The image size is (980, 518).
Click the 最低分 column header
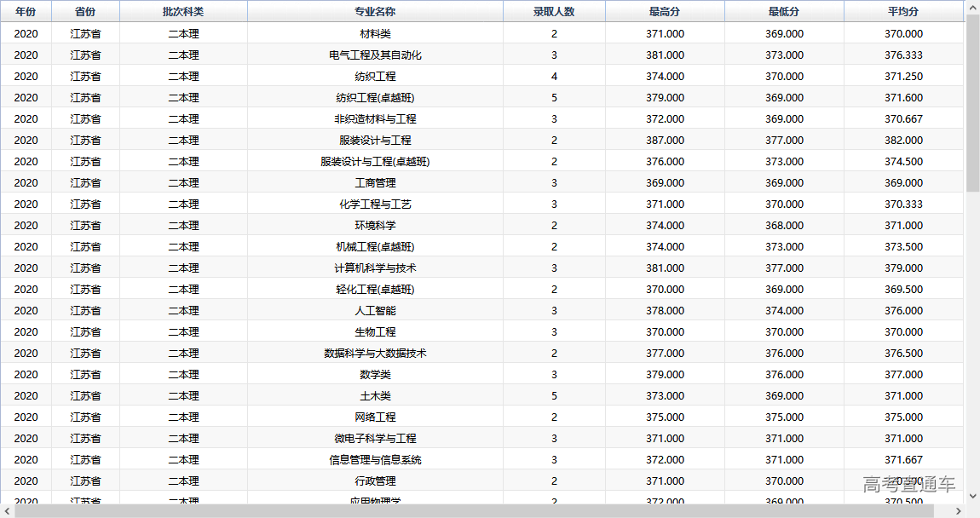784,12
